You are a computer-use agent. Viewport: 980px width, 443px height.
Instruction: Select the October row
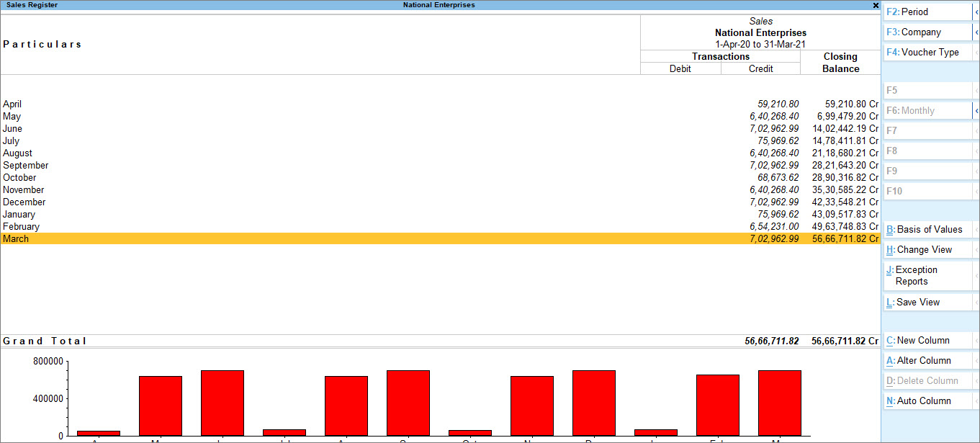coord(440,178)
